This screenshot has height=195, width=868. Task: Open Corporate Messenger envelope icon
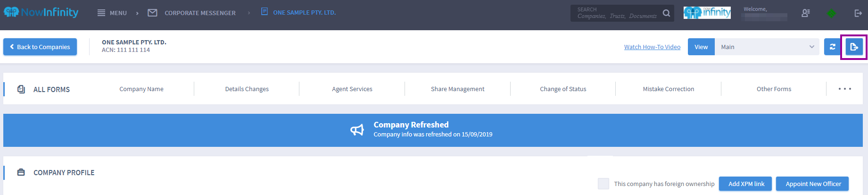pyautogui.click(x=152, y=13)
